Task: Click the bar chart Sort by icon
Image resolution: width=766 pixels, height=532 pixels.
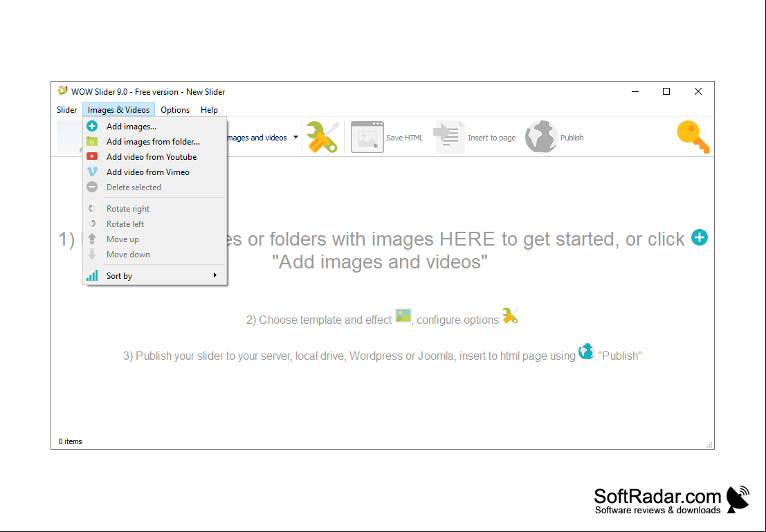Action: 92,275
